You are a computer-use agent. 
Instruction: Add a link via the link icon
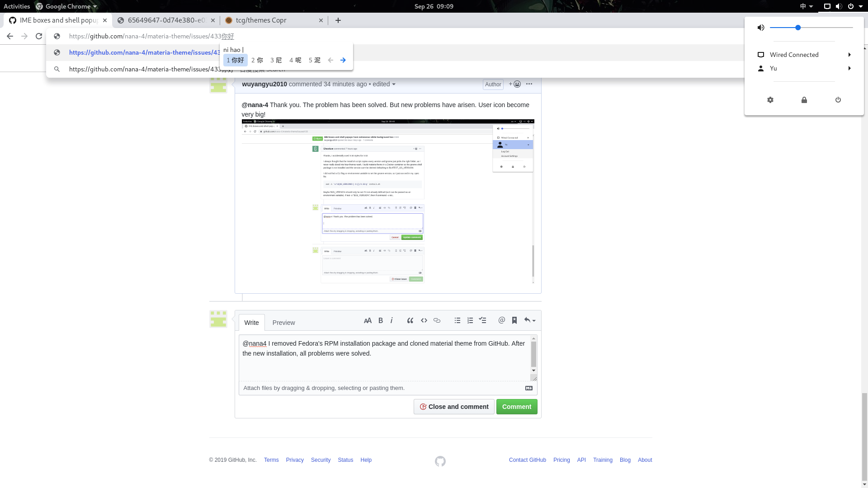[x=437, y=320]
